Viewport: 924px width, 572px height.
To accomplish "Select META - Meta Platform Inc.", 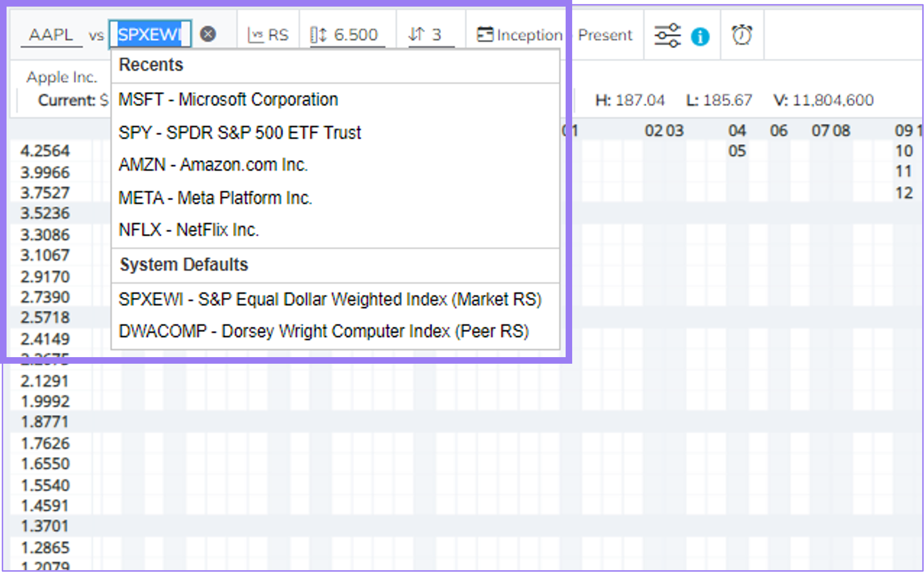I will [x=216, y=198].
